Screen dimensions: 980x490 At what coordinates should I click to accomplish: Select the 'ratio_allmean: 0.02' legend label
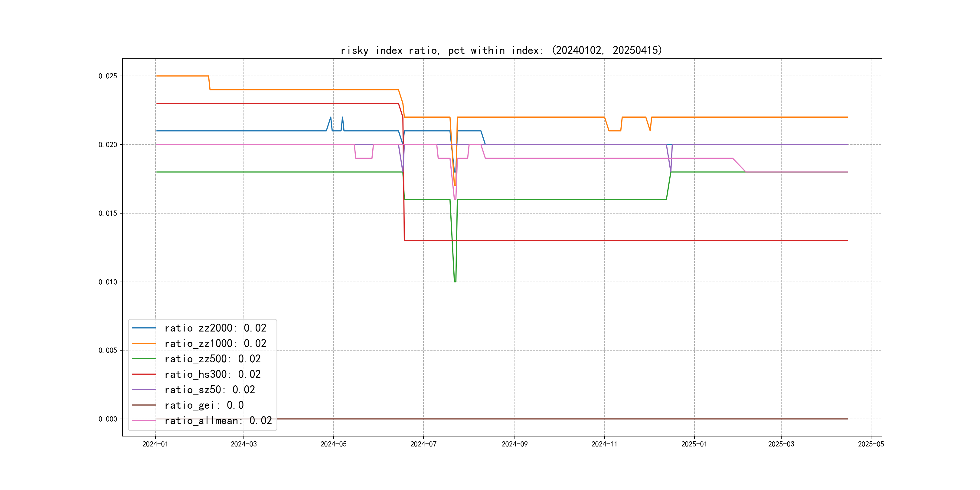point(218,420)
